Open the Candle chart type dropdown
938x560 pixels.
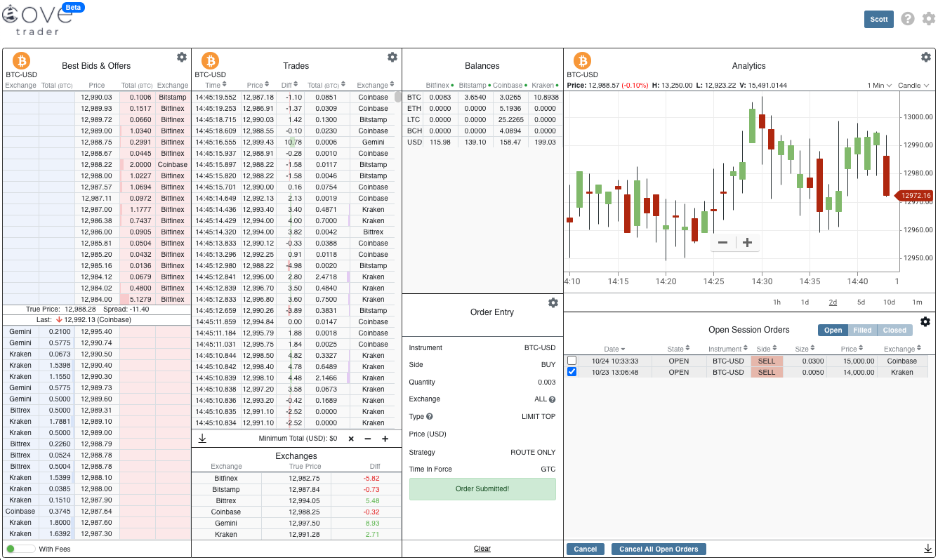913,85
